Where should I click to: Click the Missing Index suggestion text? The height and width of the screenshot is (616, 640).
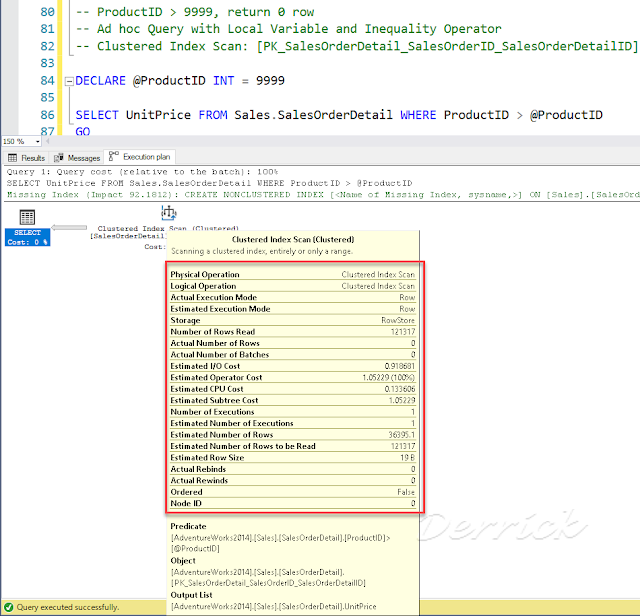(323, 195)
